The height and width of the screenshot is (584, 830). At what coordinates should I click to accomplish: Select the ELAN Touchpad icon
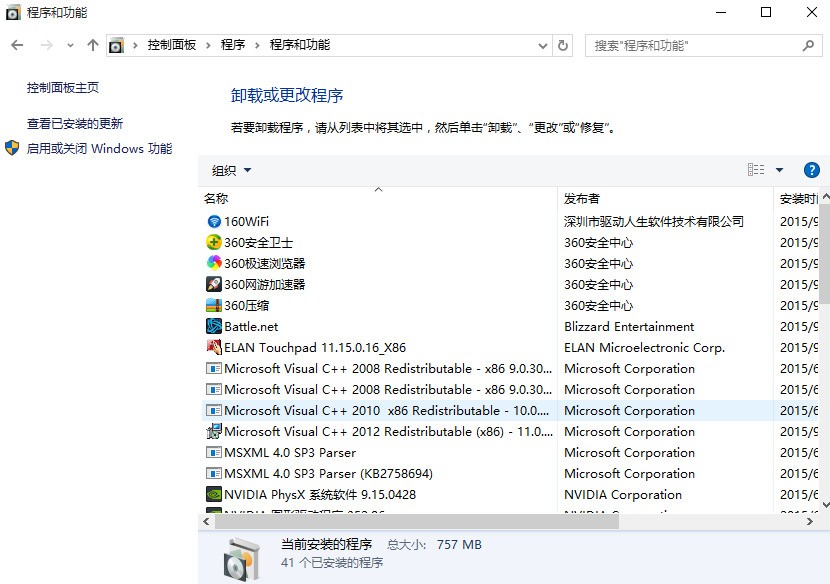(x=214, y=347)
